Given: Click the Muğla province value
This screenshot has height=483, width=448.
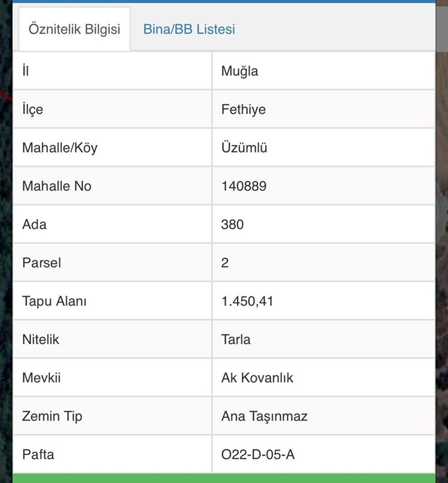Looking at the screenshot, I should point(239,71).
